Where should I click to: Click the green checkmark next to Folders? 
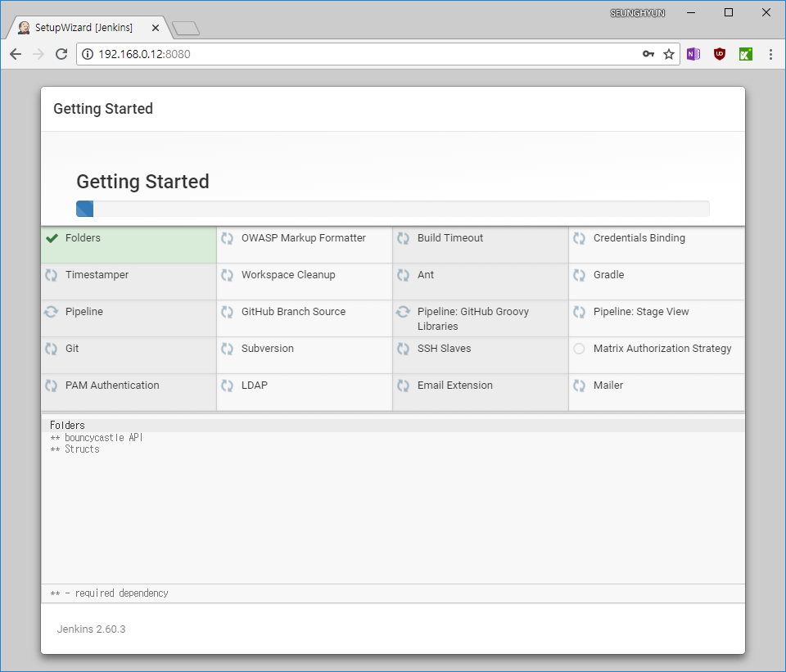52,238
